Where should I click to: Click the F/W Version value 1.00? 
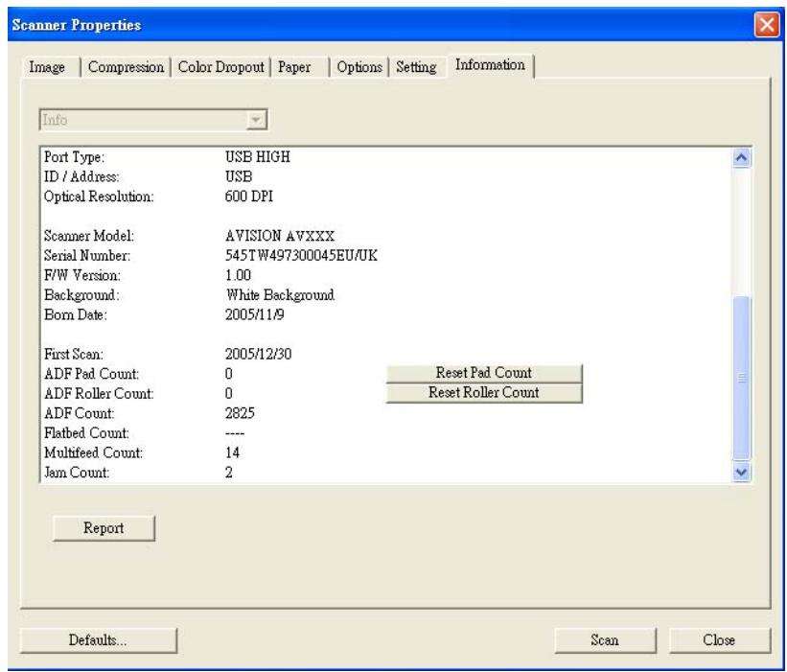click(238, 275)
